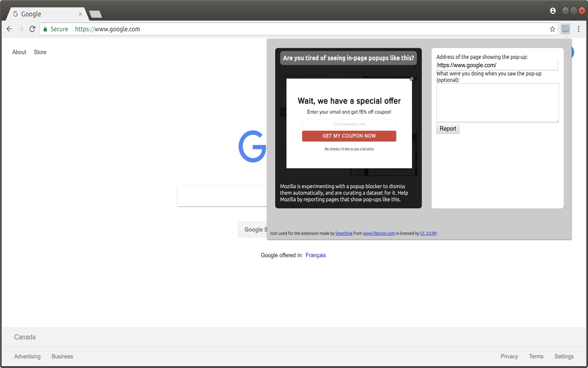Open the Smartline link

point(344,233)
